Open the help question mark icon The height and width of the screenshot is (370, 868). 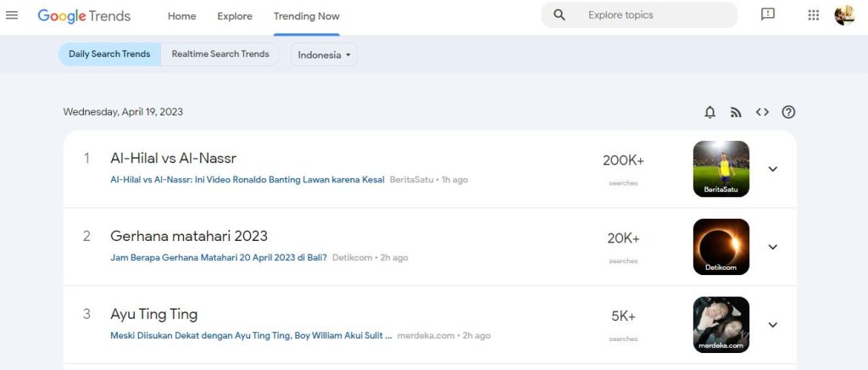(788, 112)
